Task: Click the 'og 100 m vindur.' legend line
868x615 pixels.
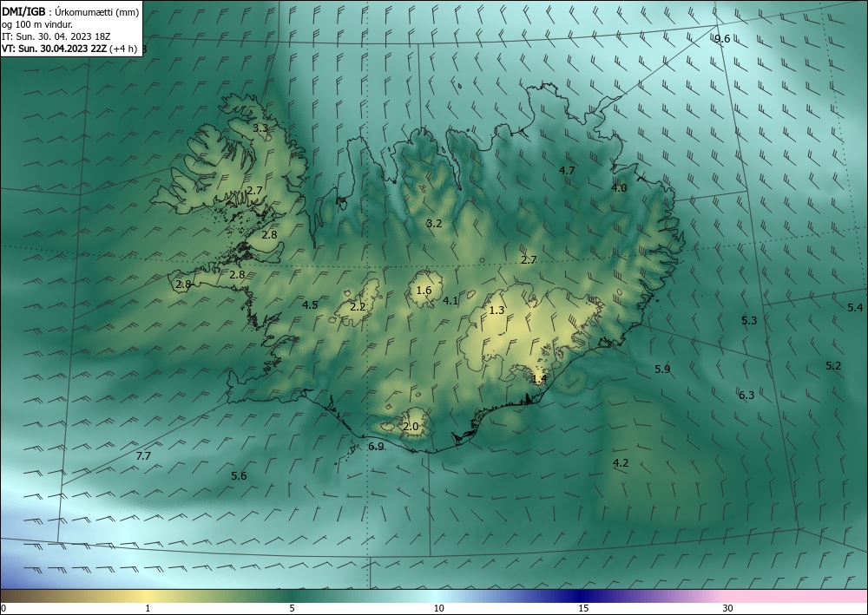Action: tap(37, 24)
